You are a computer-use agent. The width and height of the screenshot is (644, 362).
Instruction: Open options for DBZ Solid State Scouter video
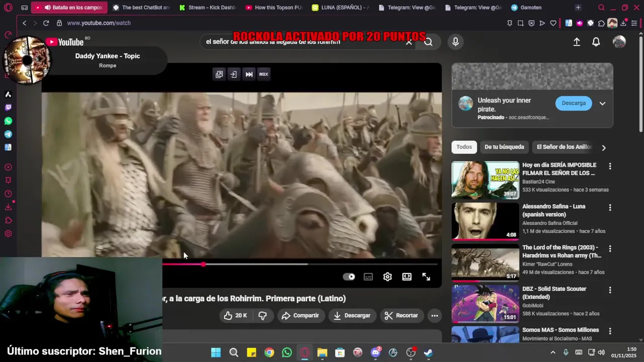(610, 290)
